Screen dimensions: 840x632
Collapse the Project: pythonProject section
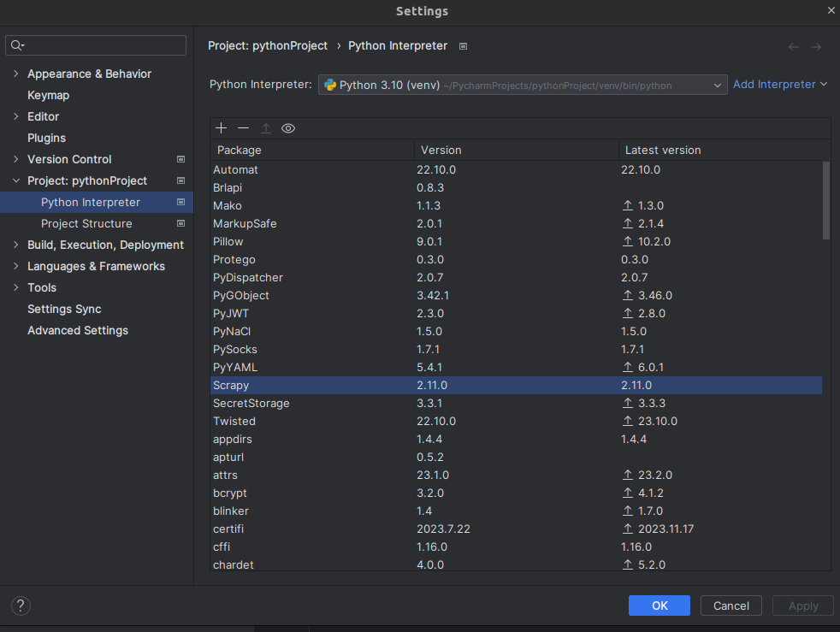click(x=16, y=180)
